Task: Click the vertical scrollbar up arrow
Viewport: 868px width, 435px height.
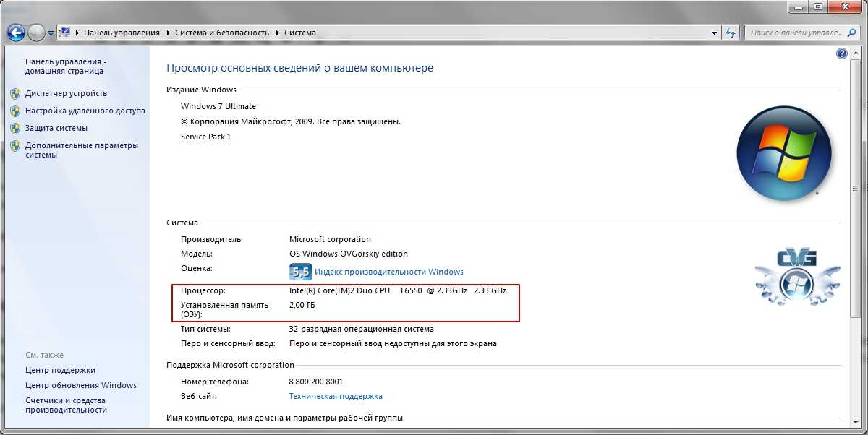Action: tap(857, 52)
